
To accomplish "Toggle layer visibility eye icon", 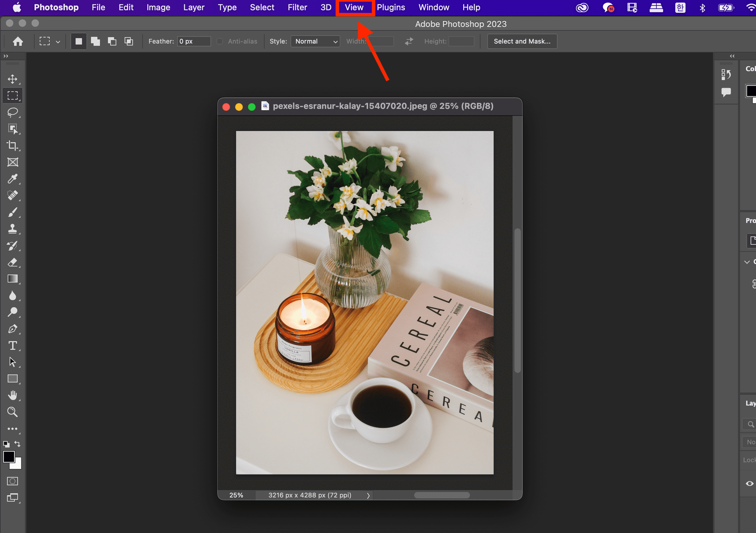I will point(749,483).
